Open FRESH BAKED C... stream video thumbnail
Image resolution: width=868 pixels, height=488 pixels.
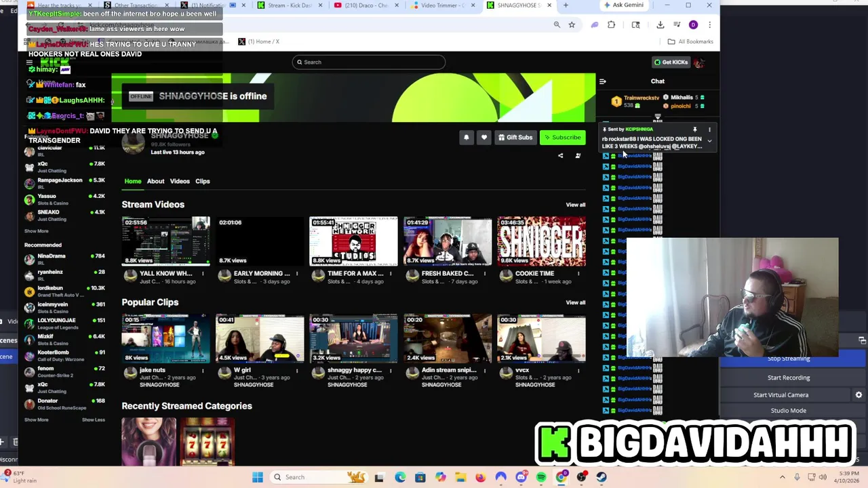coord(448,241)
